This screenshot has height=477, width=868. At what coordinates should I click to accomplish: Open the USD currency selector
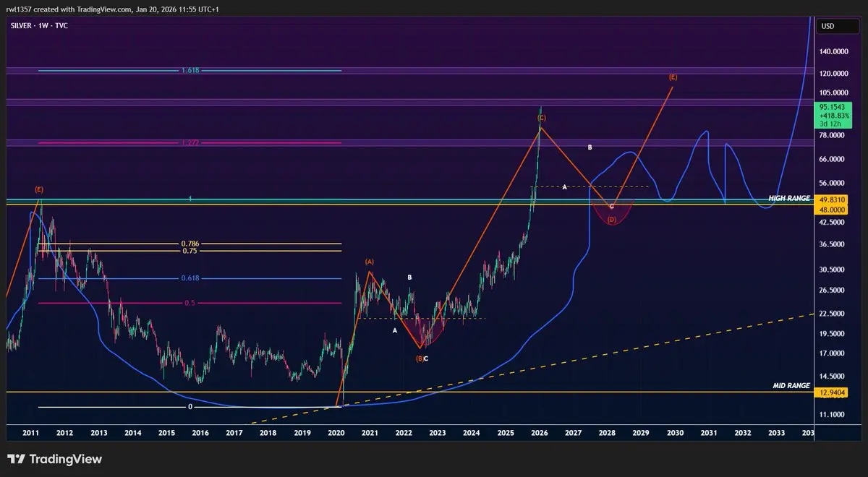pos(838,26)
